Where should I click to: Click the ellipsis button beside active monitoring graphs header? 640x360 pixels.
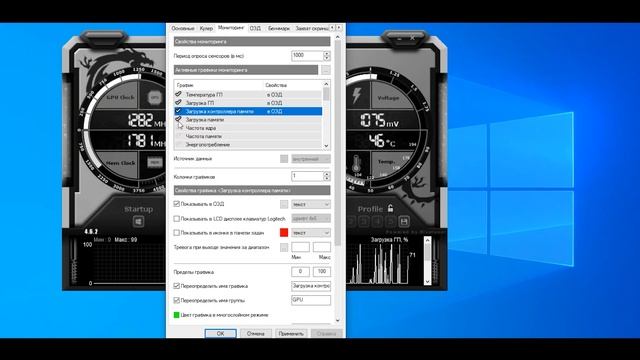click(325, 70)
